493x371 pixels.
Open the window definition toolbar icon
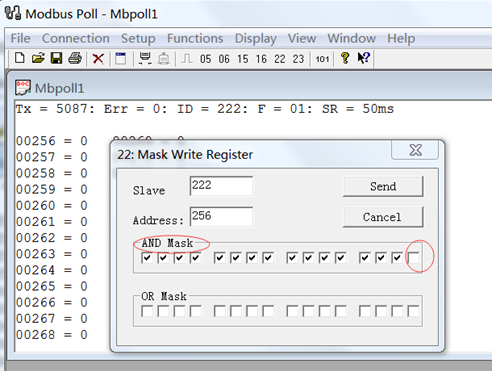pyautogui.click(x=120, y=59)
